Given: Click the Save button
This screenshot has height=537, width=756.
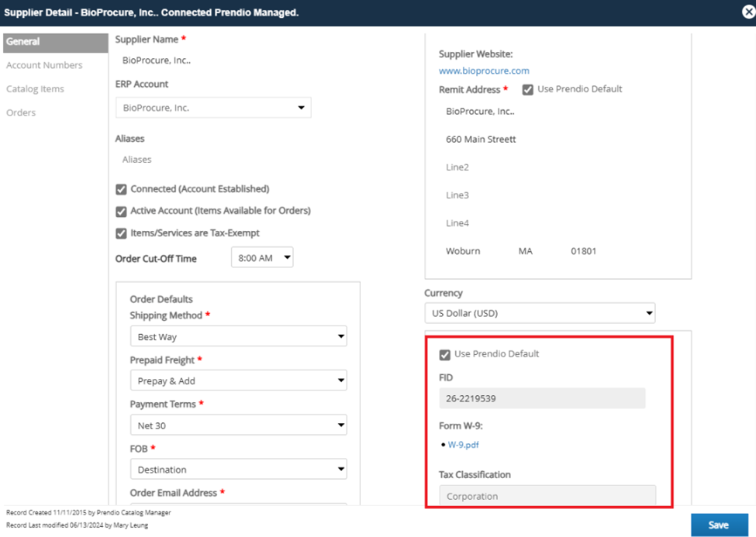Looking at the screenshot, I should point(720,525).
